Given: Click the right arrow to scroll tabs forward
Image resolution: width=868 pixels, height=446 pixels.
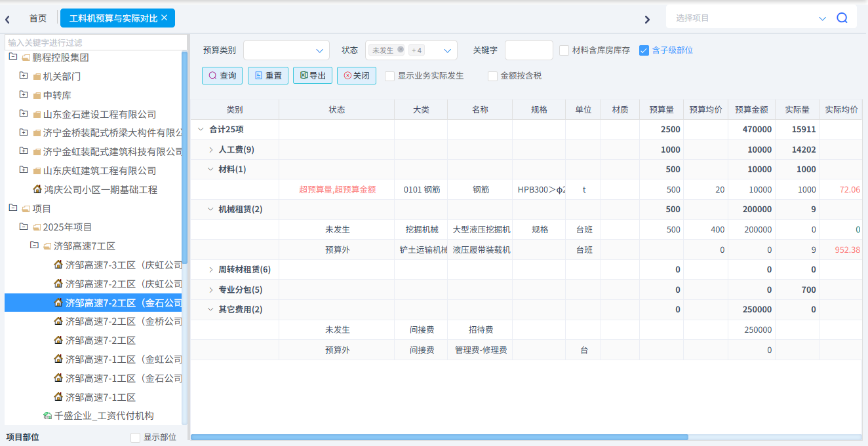Looking at the screenshot, I should point(647,19).
